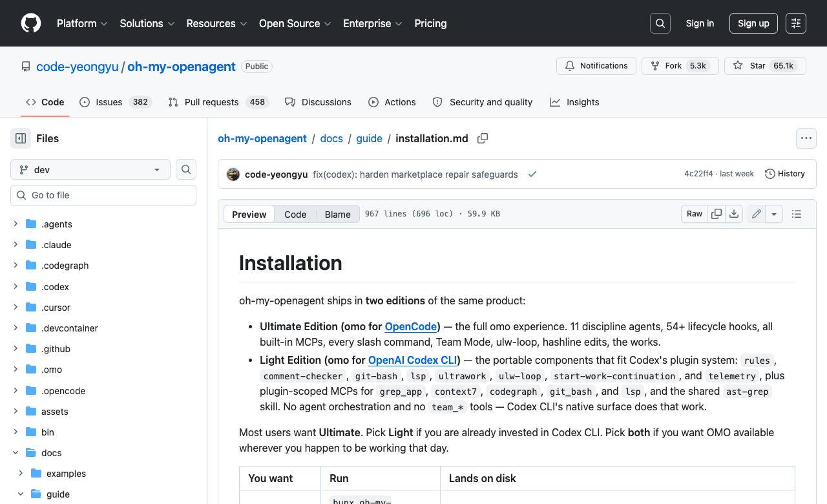Open the Raw file button

click(x=695, y=214)
